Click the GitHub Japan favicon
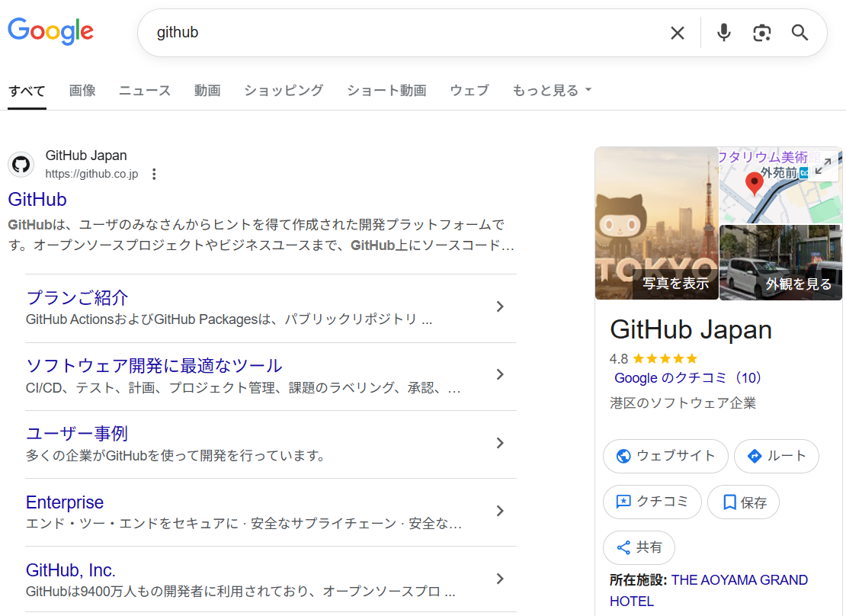The image size is (846, 616). pyautogui.click(x=21, y=164)
